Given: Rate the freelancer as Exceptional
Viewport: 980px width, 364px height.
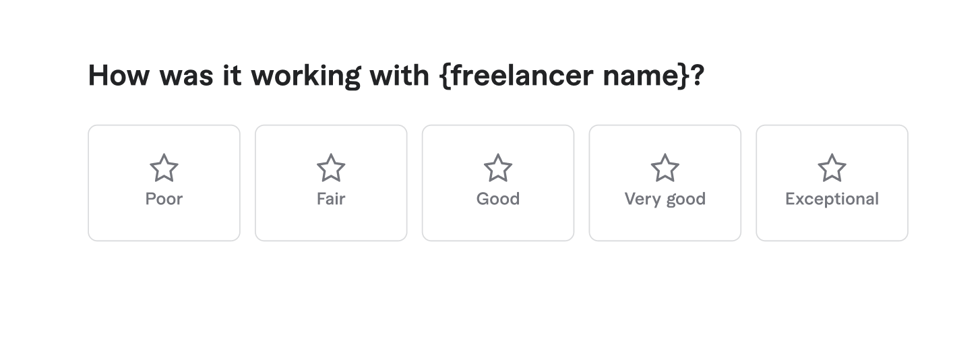Looking at the screenshot, I should (x=832, y=183).
